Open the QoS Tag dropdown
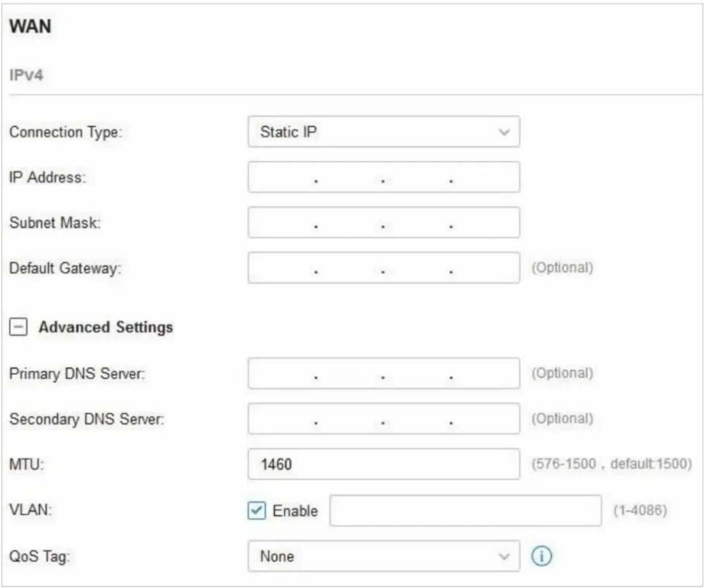Viewport: 704px width, 588px height. pos(383,556)
